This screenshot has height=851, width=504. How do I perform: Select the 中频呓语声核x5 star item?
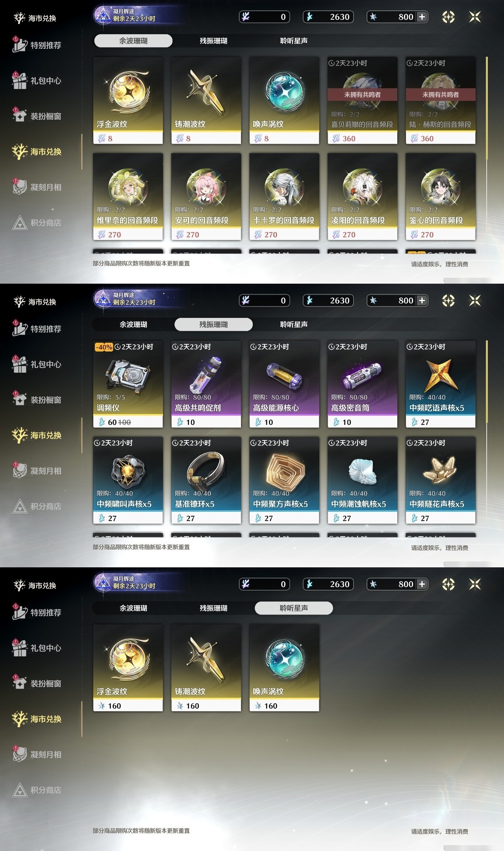(441, 384)
